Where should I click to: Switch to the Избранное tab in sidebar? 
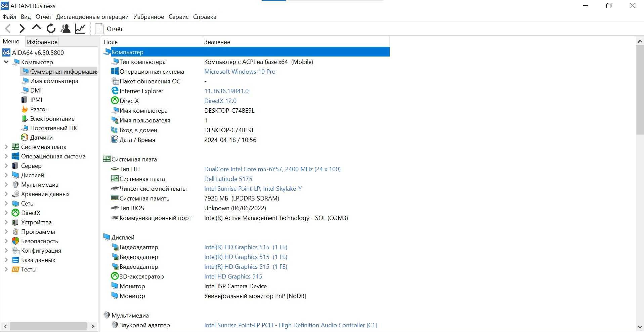click(x=42, y=42)
